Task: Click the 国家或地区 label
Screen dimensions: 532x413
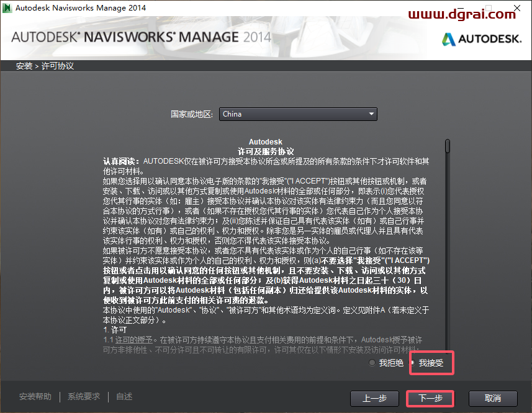Action: click(192, 114)
